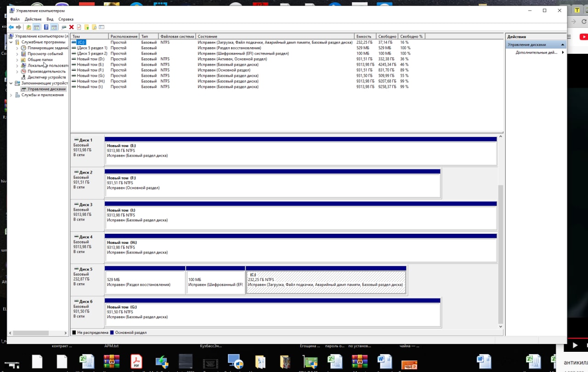Screen dimensions: 588x372
Task: Sort by the Файловая система column header
Action: (177, 36)
